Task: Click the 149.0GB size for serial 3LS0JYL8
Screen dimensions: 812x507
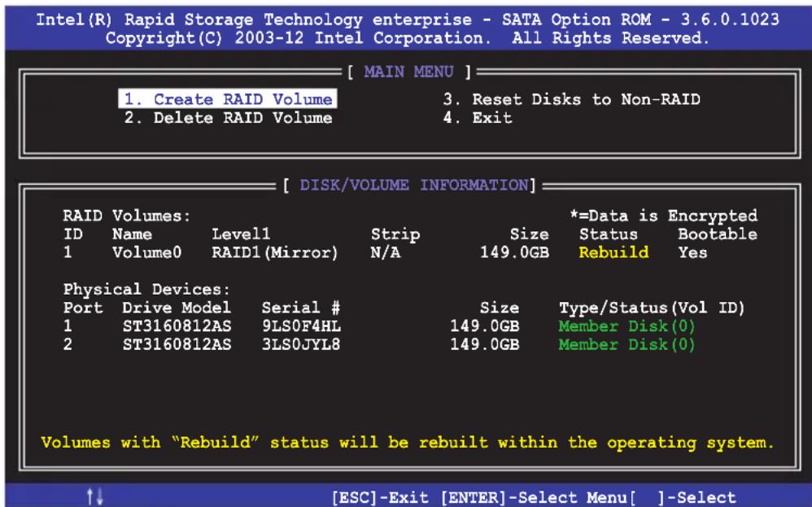Action: coord(485,344)
